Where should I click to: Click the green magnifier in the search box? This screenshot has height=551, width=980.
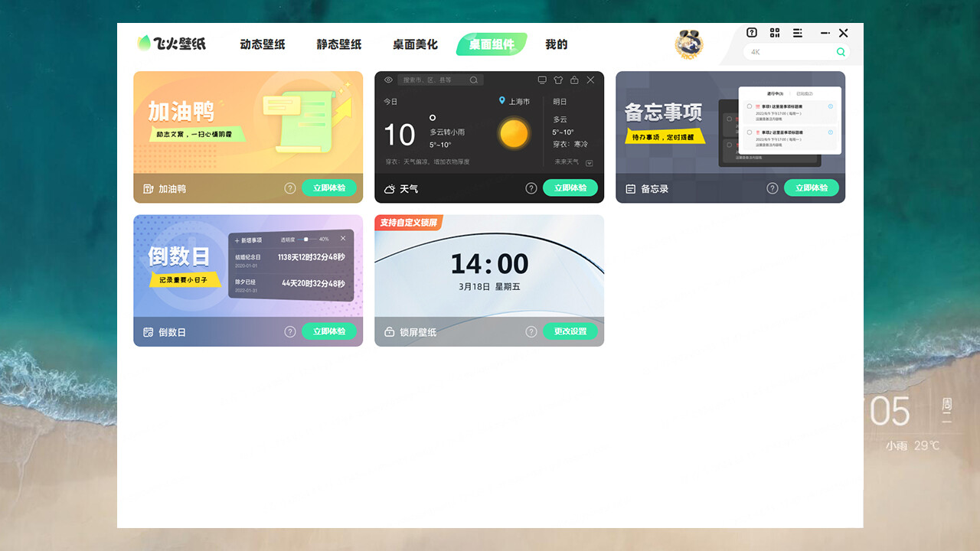(x=841, y=51)
